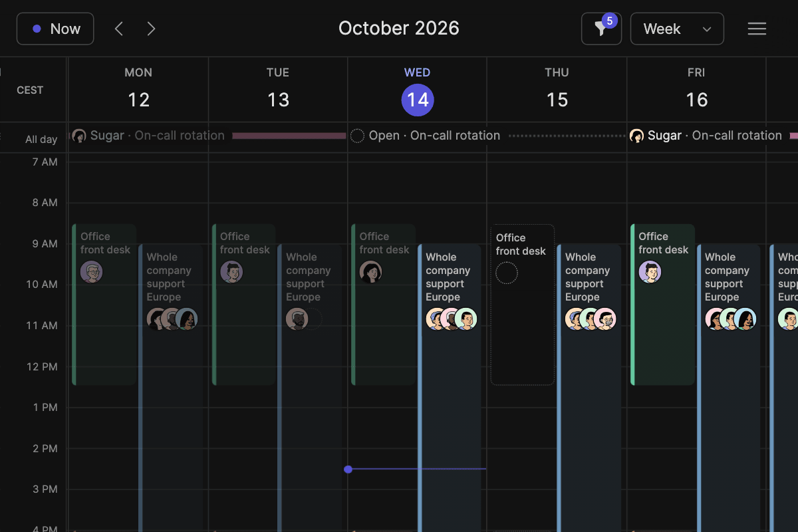
Task: Open Monday Whole company support Europe shift
Action: pyautogui.click(x=171, y=388)
